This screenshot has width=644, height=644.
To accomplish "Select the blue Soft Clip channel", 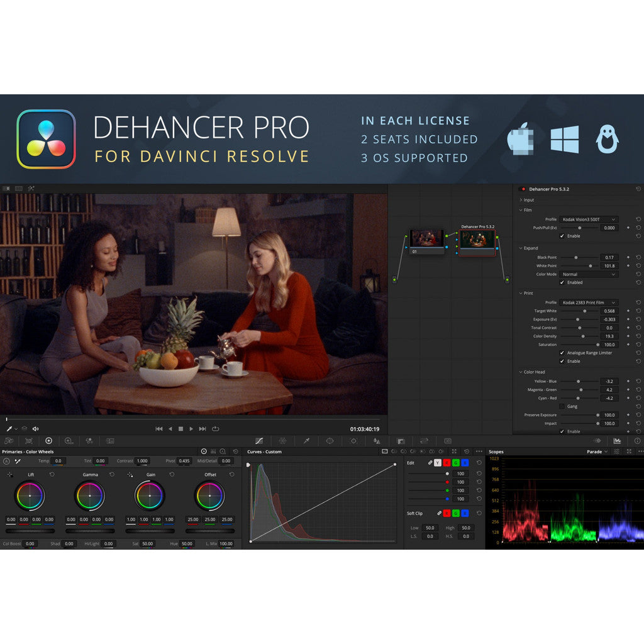I will click(x=465, y=513).
